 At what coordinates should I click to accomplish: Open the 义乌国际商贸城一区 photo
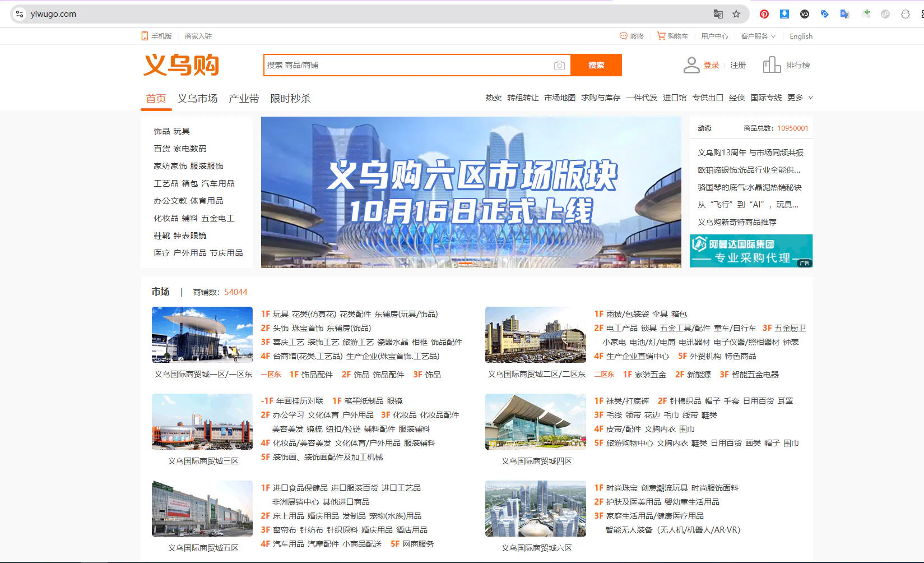(202, 335)
